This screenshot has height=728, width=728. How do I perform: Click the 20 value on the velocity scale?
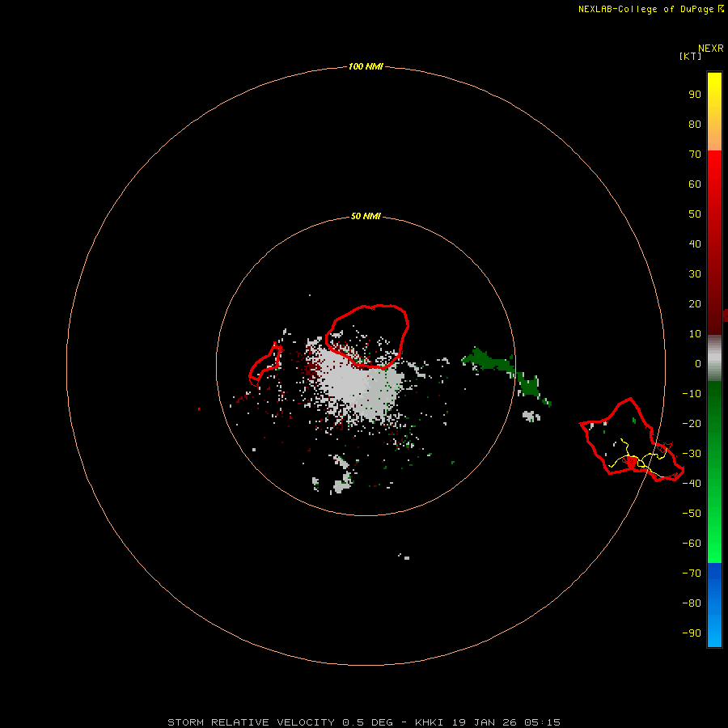point(695,303)
